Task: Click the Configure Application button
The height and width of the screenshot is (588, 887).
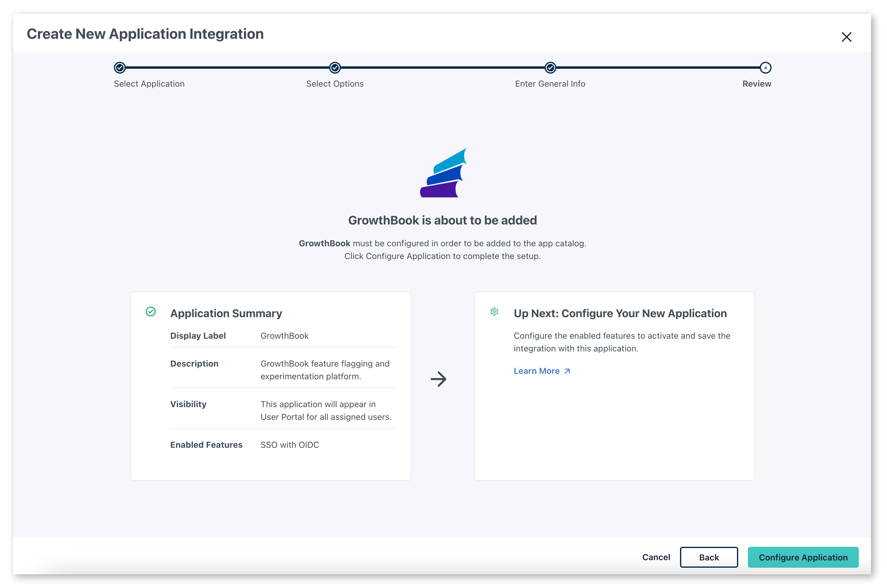Action: (x=803, y=557)
